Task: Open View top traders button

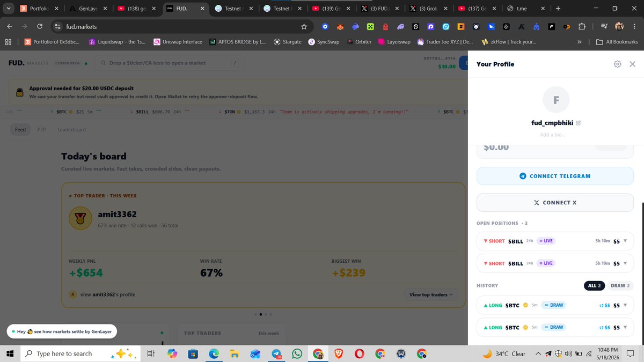Action: coord(431,294)
